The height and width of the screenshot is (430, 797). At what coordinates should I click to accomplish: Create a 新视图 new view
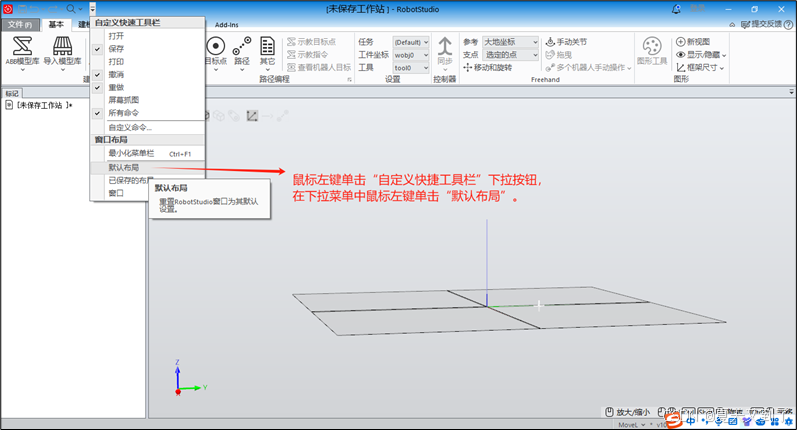click(693, 42)
